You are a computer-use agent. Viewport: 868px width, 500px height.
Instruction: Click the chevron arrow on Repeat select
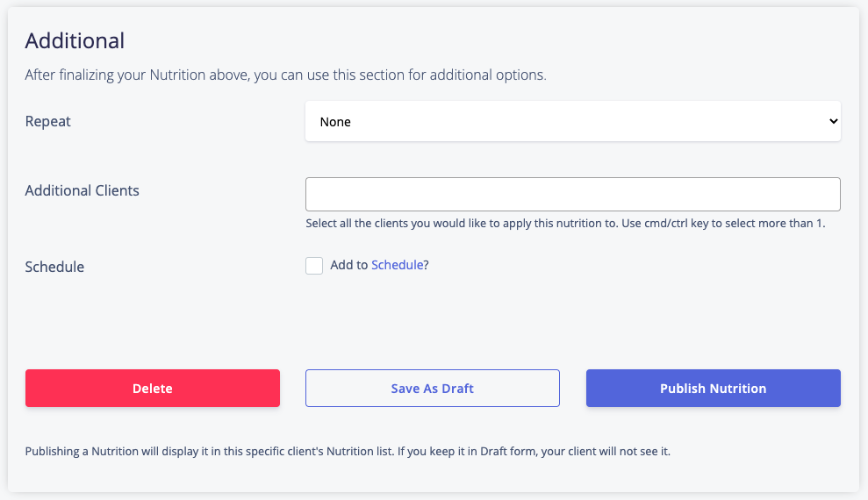pos(833,121)
